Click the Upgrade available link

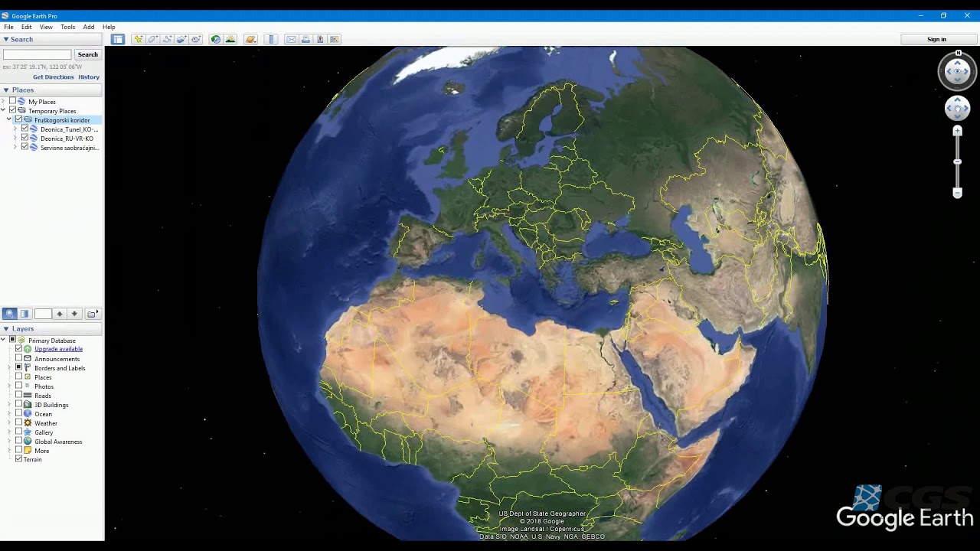(x=58, y=349)
